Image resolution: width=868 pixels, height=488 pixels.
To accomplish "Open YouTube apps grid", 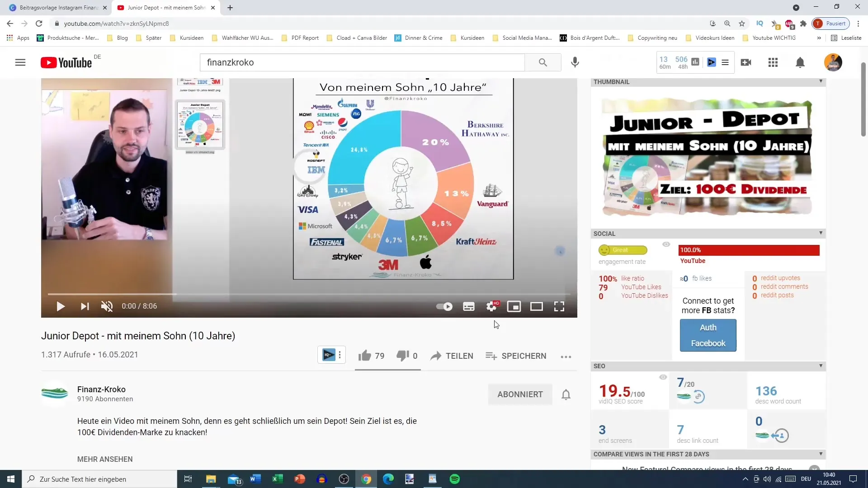I will tap(773, 62).
